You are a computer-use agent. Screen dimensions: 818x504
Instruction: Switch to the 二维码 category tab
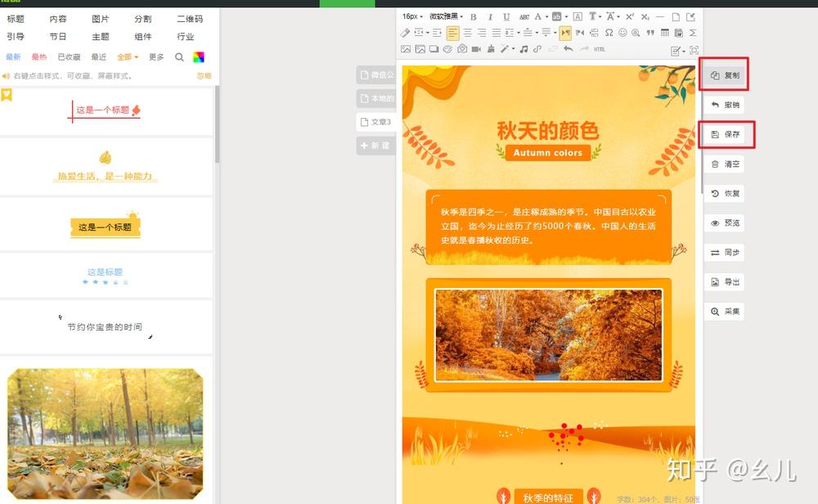pyautogui.click(x=190, y=19)
